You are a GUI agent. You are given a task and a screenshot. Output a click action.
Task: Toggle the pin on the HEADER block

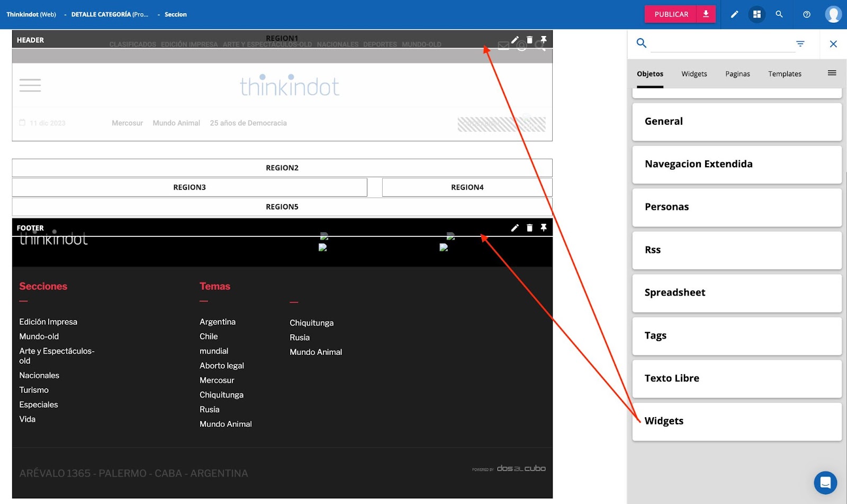click(544, 40)
